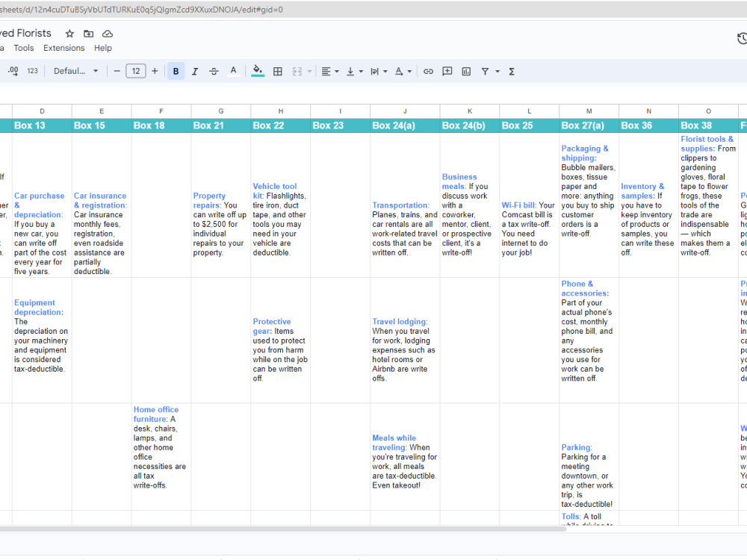
Task: Expand the merge cells dropdown arrow
Action: (310, 71)
